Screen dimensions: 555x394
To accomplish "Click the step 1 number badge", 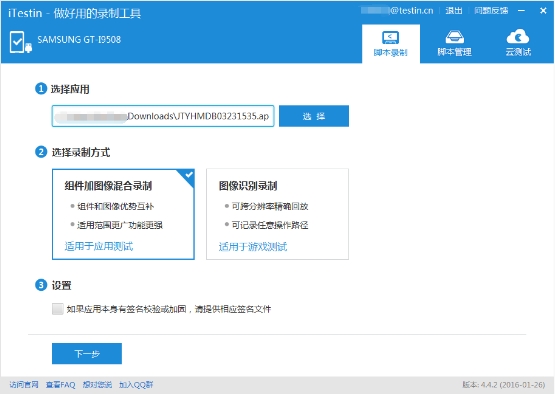I will point(41,88).
